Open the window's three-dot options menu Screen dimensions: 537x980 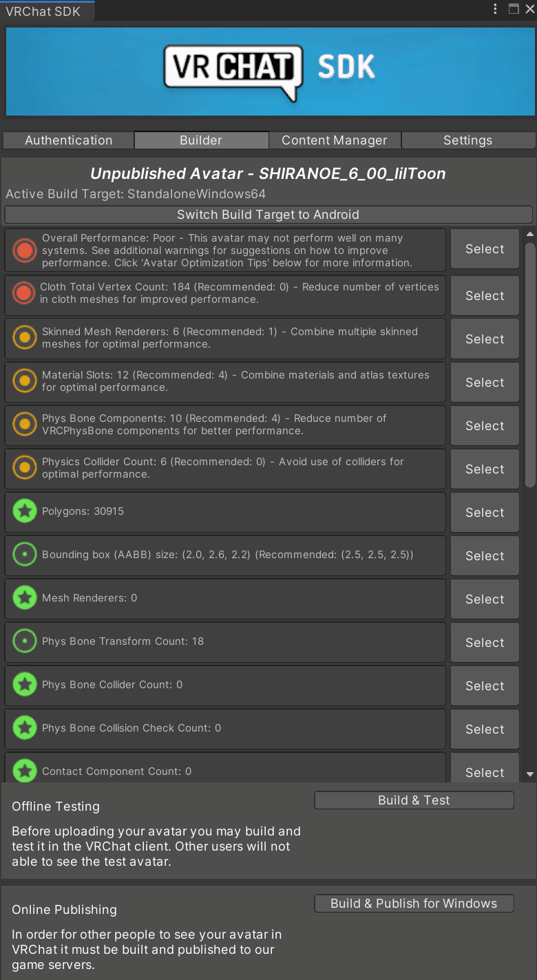[x=496, y=9]
